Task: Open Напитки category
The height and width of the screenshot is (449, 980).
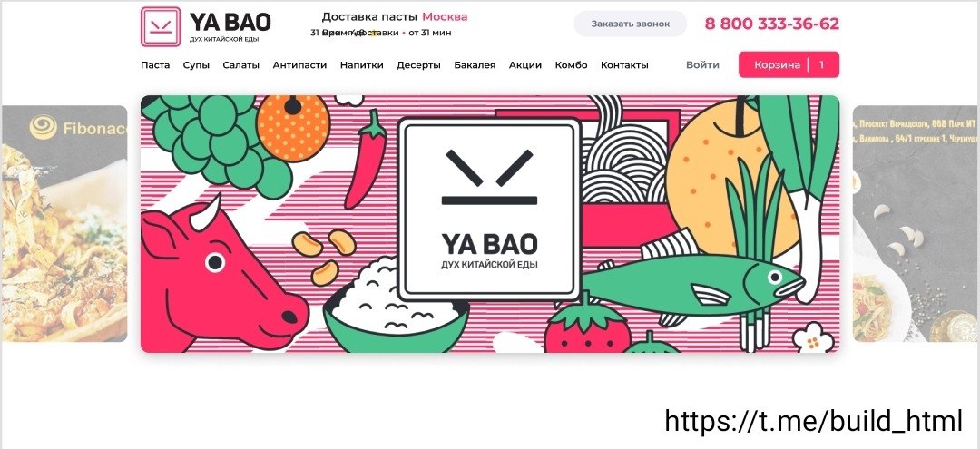Action: [x=362, y=65]
